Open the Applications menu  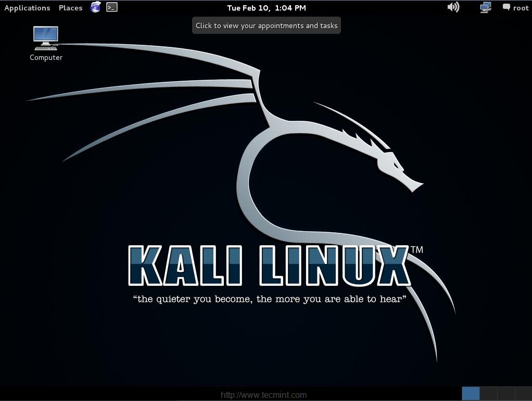(27, 7)
